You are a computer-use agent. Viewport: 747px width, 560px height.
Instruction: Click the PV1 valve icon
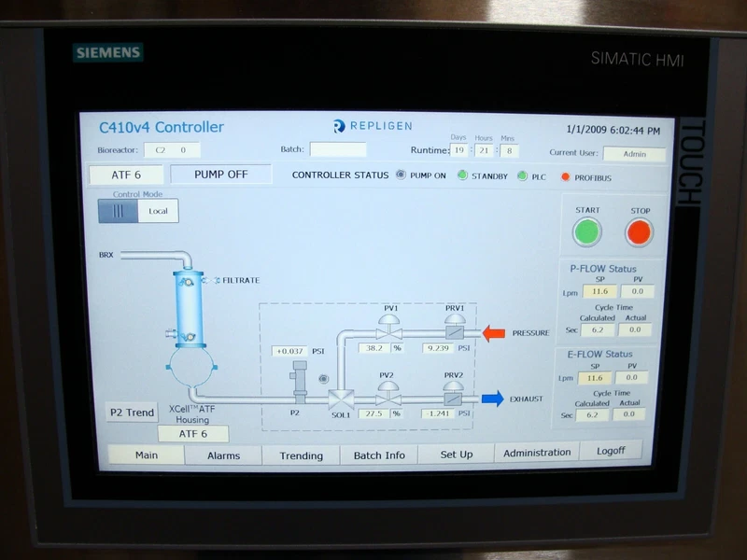pyautogui.click(x=390, y=326)
